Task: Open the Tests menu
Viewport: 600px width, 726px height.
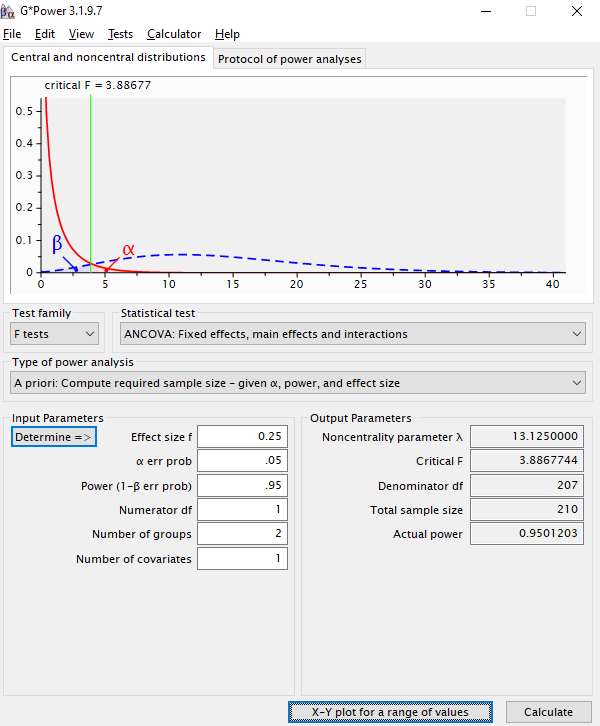Action: coord(120,34)
